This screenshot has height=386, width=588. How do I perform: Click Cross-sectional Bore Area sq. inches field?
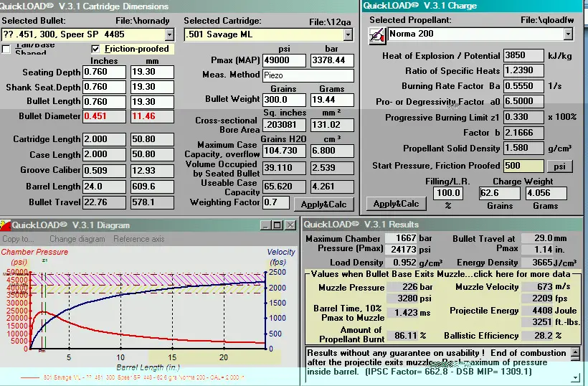[284, 125]
